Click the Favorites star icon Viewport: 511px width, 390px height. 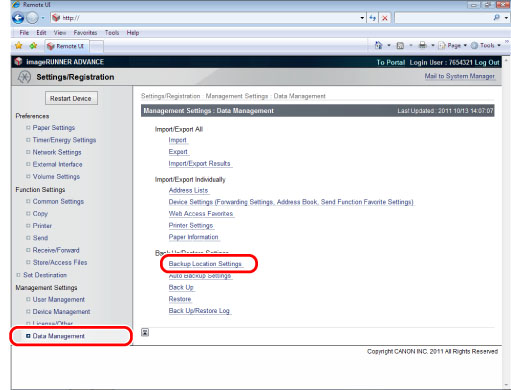coord(19,46)
